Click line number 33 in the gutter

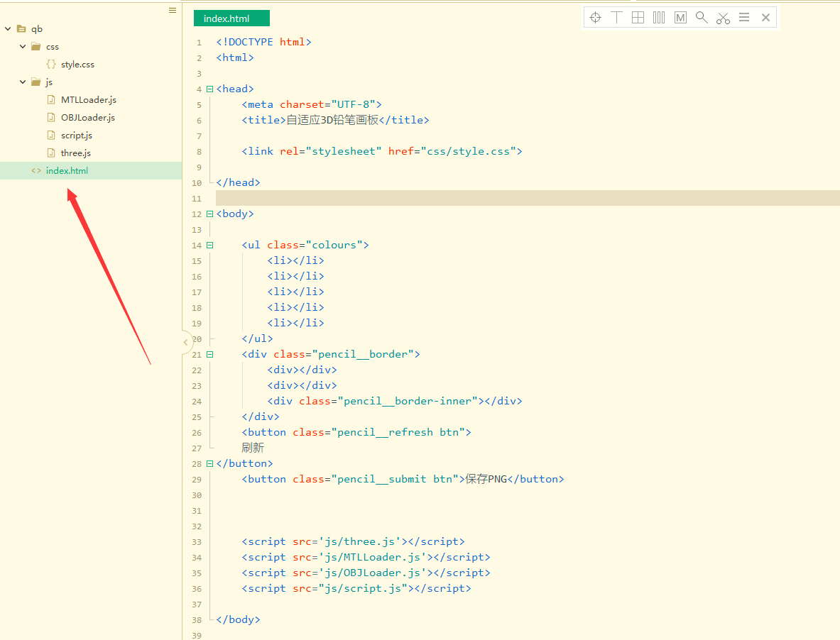coord(197,542)
